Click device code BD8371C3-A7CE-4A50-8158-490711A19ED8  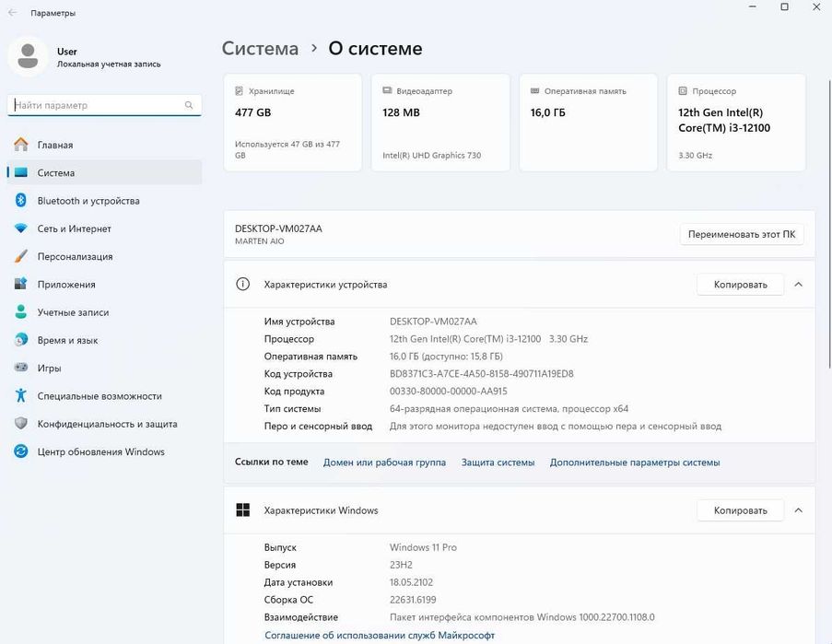click(x=481, y=373)
